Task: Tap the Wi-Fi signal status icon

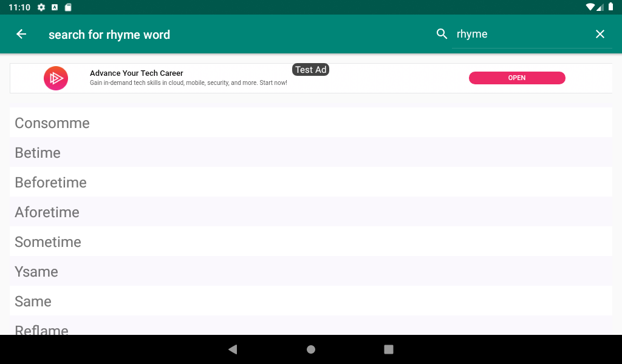Action: click(590, 7)
